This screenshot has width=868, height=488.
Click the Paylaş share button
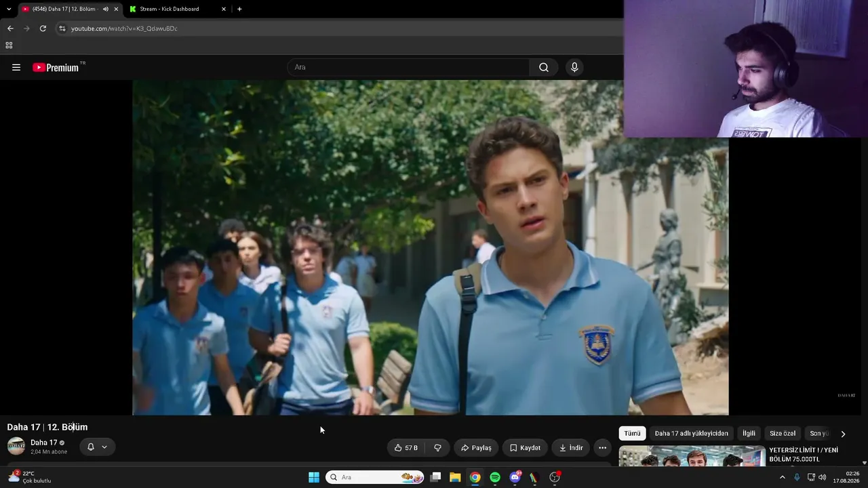pos(476,448)
